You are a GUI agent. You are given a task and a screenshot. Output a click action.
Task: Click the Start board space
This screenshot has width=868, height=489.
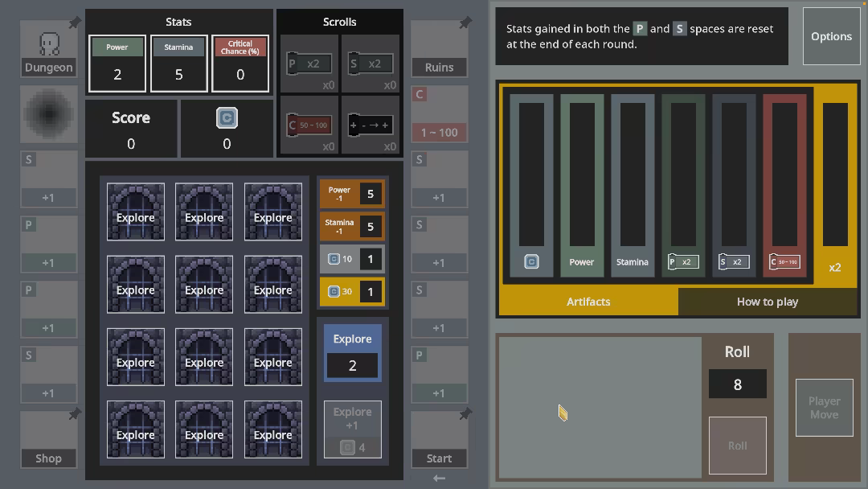click(439, 440)
